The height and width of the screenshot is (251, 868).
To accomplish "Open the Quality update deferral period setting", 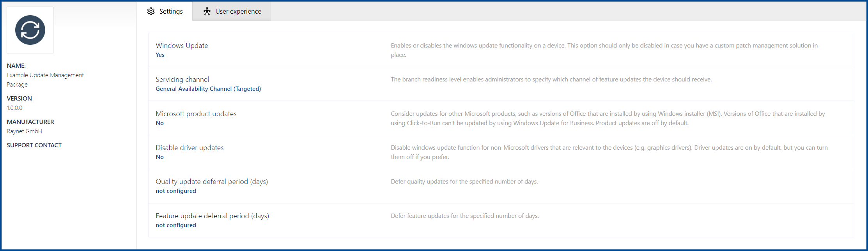I will [x=212, y=181].
